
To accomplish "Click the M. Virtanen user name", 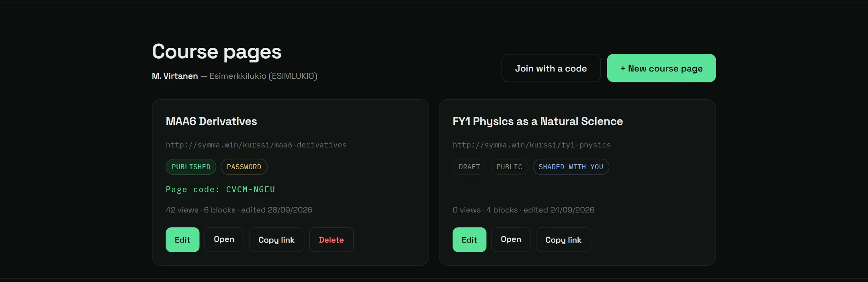I will (175, 76).
